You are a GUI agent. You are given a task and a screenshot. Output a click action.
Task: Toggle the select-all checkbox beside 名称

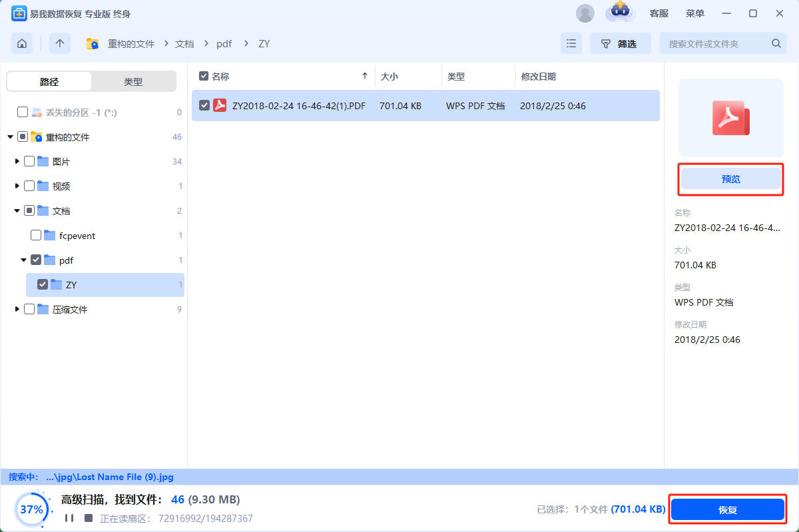point(204,77)
